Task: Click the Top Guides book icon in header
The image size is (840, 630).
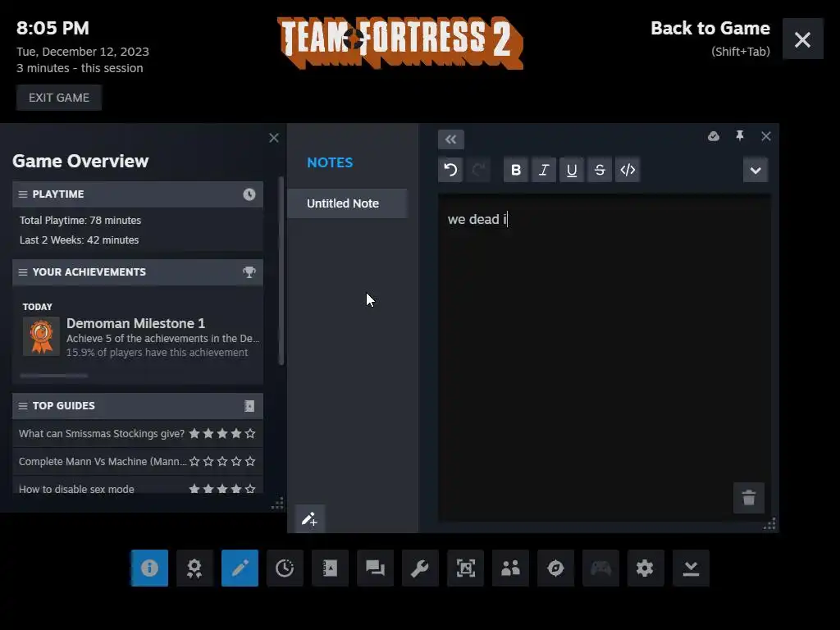Action: click(249, 406)
